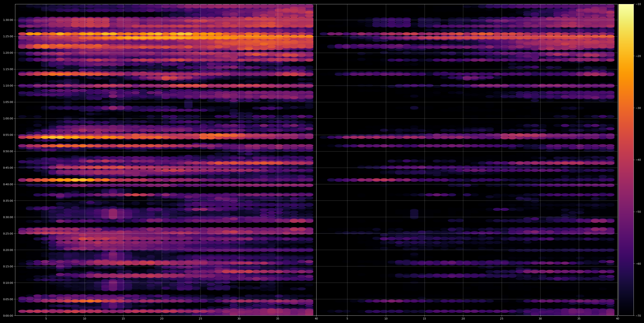Click x-axis label 35 under right heatmap
The width and height of the screenshot is (644, 323).
579,319
